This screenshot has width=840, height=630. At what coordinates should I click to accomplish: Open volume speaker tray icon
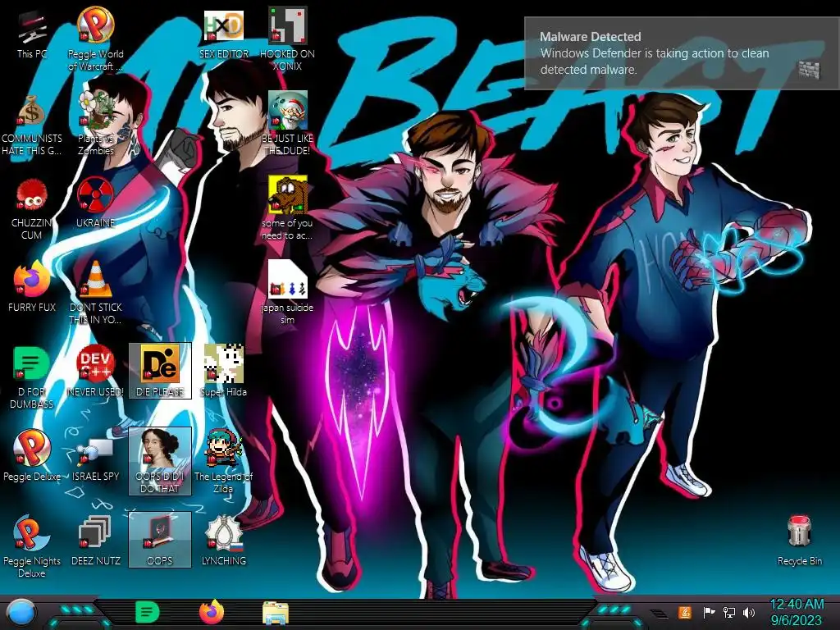(749, 612)
